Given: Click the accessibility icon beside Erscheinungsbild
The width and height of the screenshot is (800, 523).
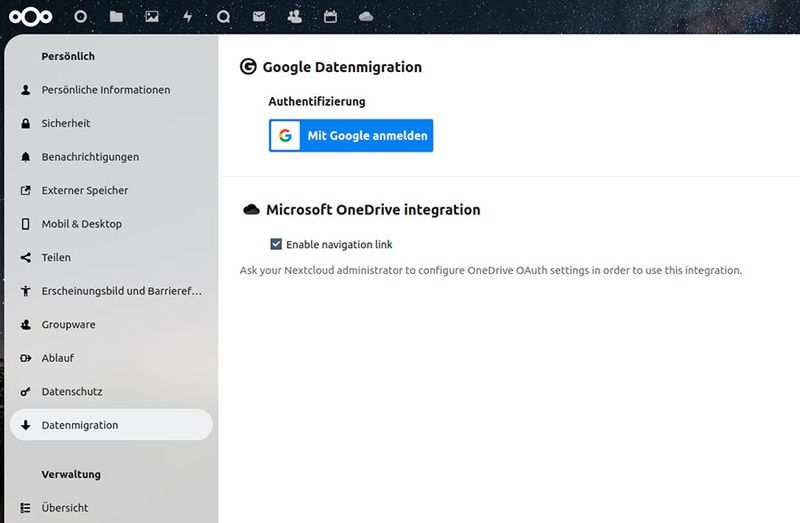Looking at the screenshot, I should click(x=26, y=291).
